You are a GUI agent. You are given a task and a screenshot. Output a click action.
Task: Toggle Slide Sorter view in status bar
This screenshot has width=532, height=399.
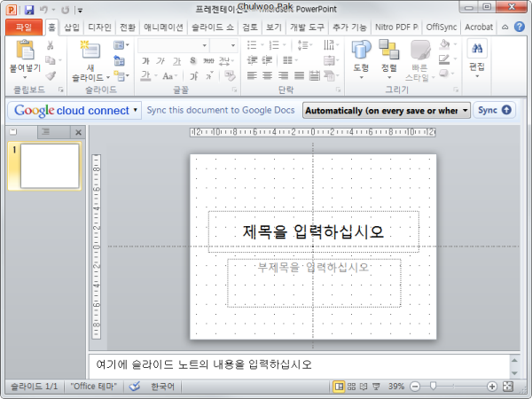tap(351, 386)
